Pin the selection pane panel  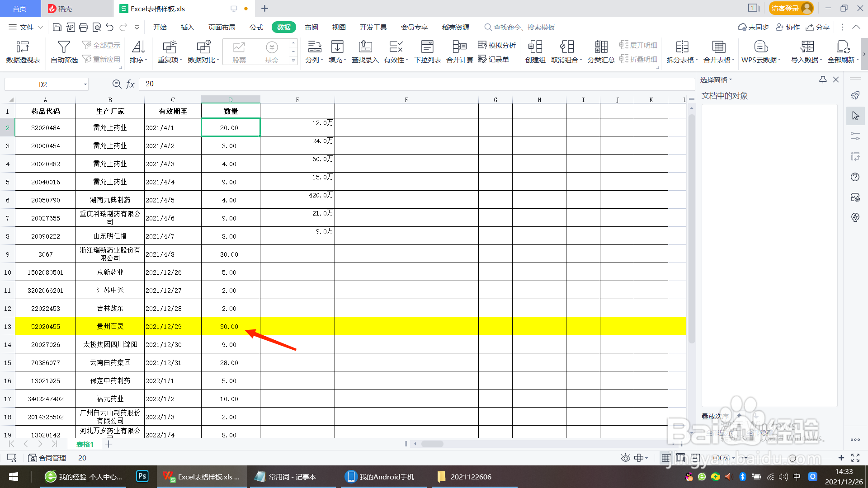tap(823, 80)
